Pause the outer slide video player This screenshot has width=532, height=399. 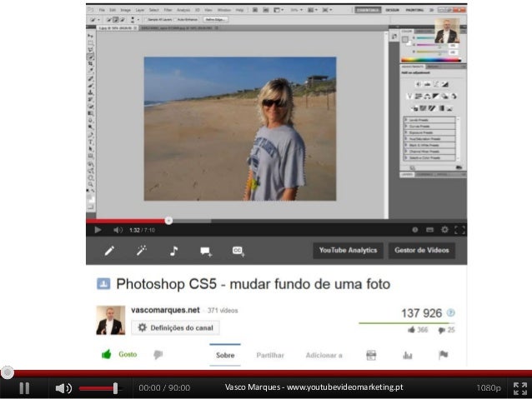click(x=24, y=388)
